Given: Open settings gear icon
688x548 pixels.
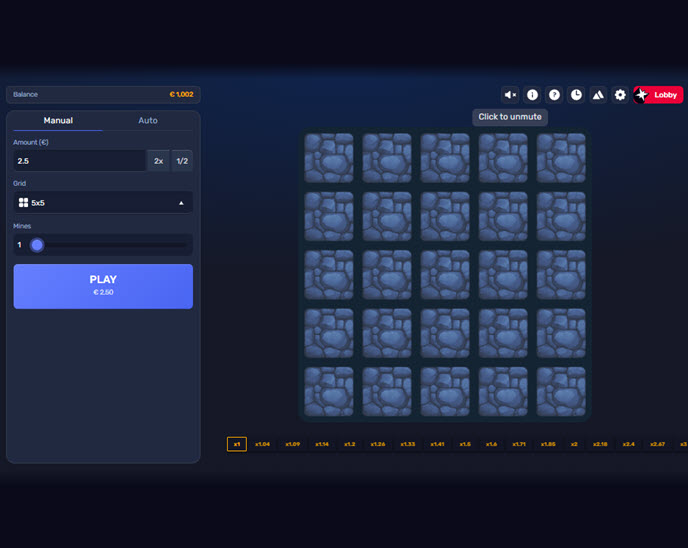Looking at the screenshot, I should (x=620, y=95).
